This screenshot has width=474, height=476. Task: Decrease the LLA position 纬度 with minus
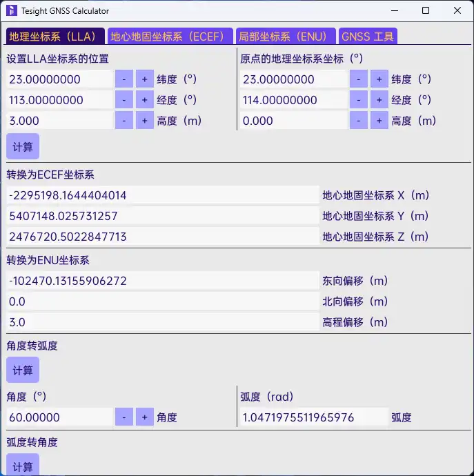click(x=124, y=79)
